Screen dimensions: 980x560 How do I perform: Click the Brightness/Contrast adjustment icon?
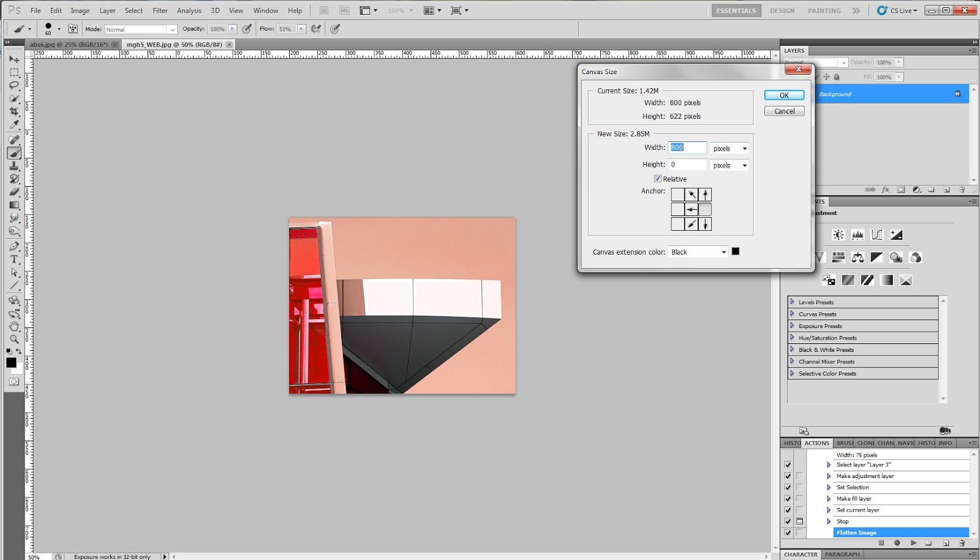coord(839,235)
